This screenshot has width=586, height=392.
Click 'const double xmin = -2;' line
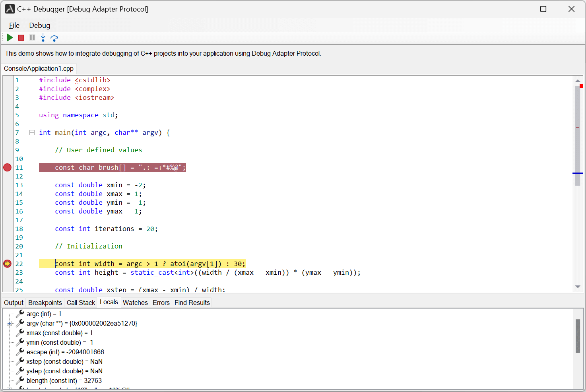(x=101, y=185)
